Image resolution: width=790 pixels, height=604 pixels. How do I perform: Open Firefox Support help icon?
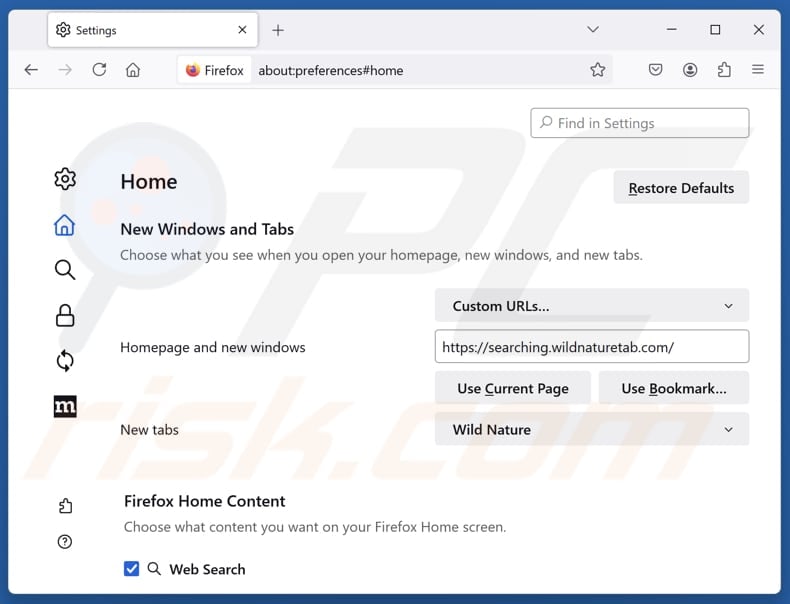click(x=65, y=542)
